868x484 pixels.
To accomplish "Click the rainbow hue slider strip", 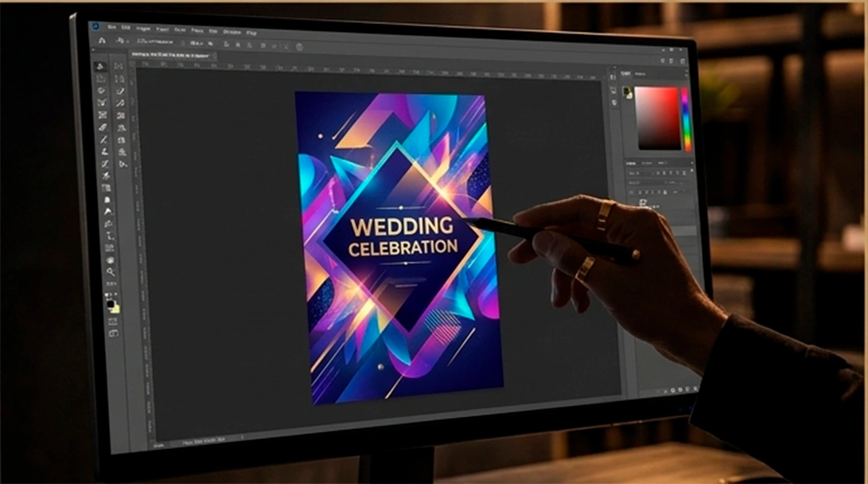I will click(x=686, y=119).
